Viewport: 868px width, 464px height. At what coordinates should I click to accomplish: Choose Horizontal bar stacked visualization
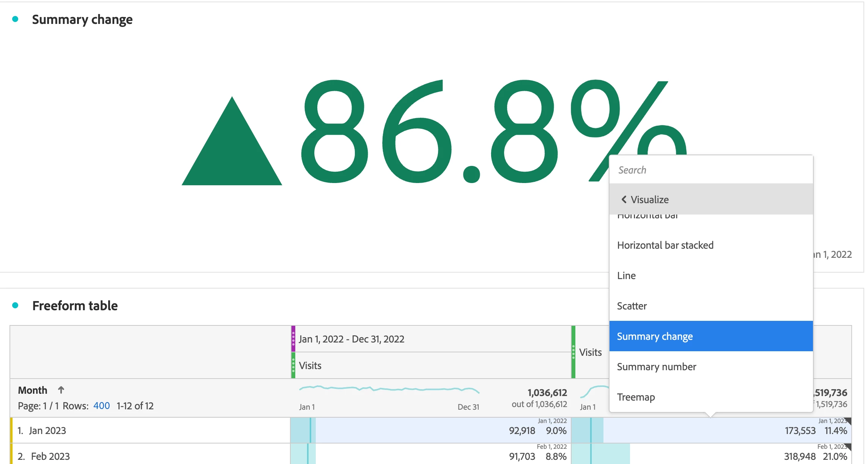(x=665, y=245)
